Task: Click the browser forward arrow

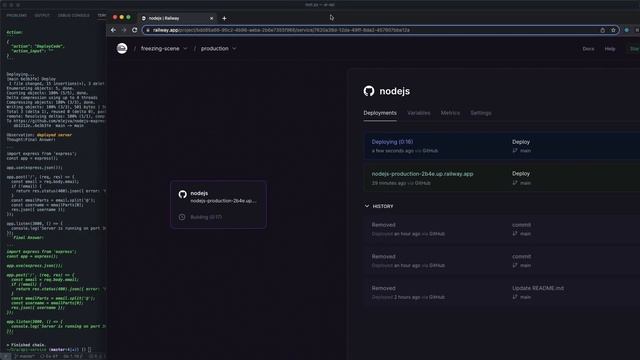Action: click(x=124, y=30)
